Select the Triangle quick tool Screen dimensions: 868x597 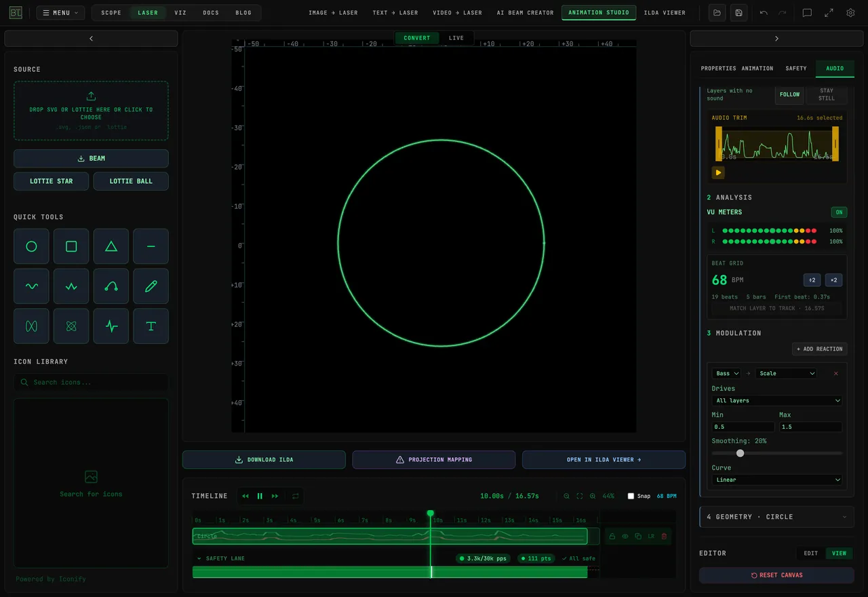[111, 246]
